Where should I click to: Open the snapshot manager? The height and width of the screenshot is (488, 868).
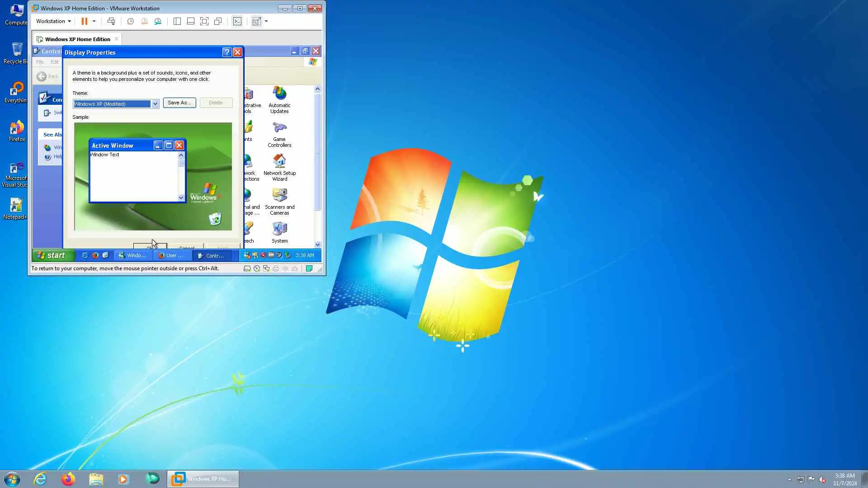coord(158,21)
